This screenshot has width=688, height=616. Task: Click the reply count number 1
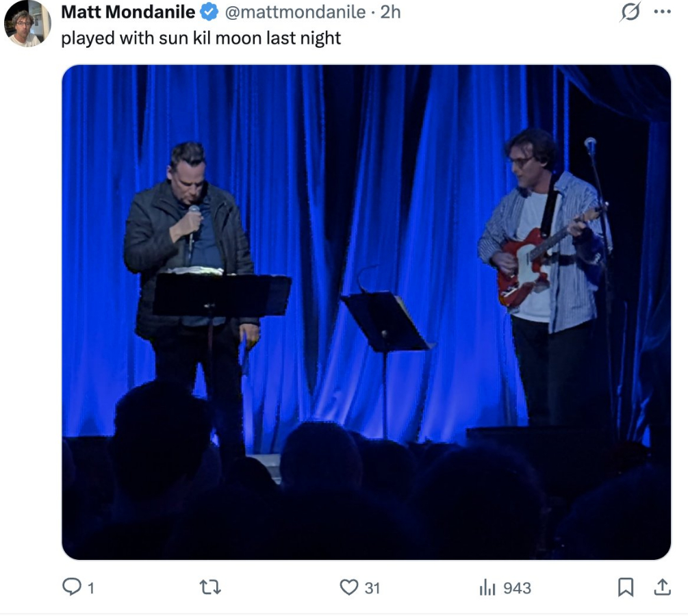[x=91, y=588]
